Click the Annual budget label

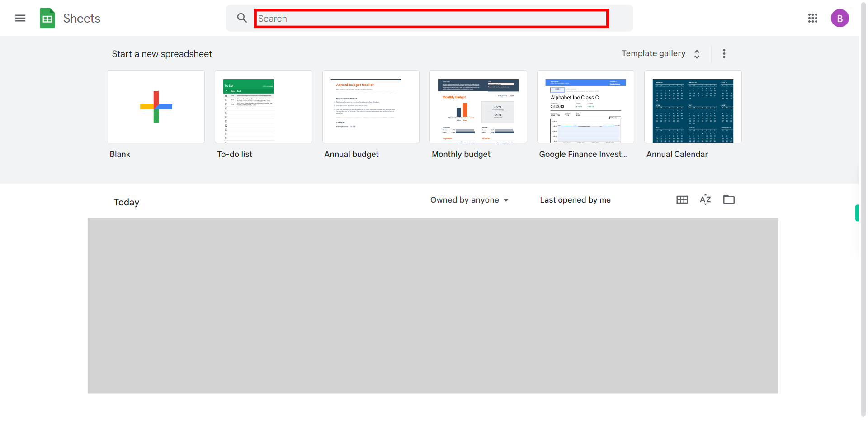(x=352, y=154)
